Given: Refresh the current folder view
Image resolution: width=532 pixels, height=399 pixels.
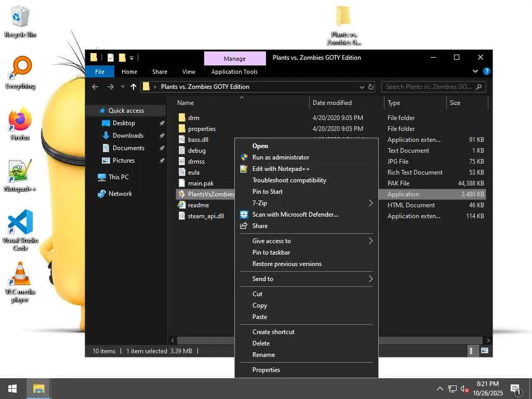Looking at the screenshot, I should (371, 87).
